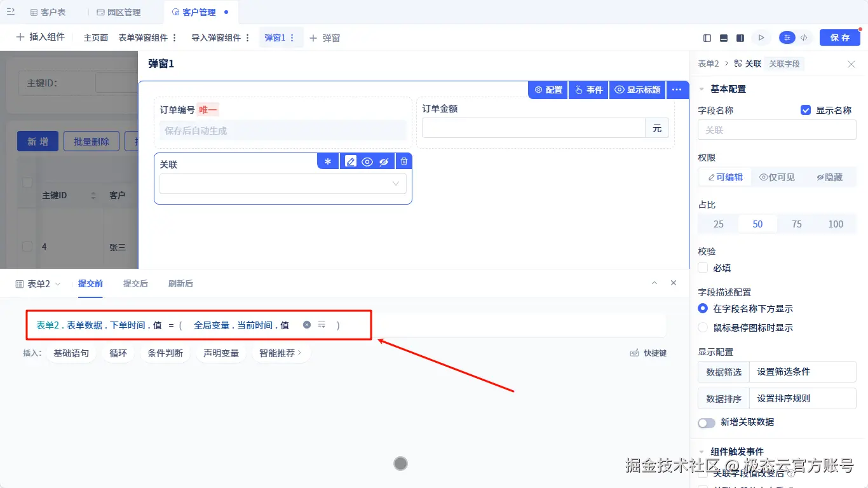868x488 pixels.
Task: Click 插入组件 to add a component
Action: 41,37
